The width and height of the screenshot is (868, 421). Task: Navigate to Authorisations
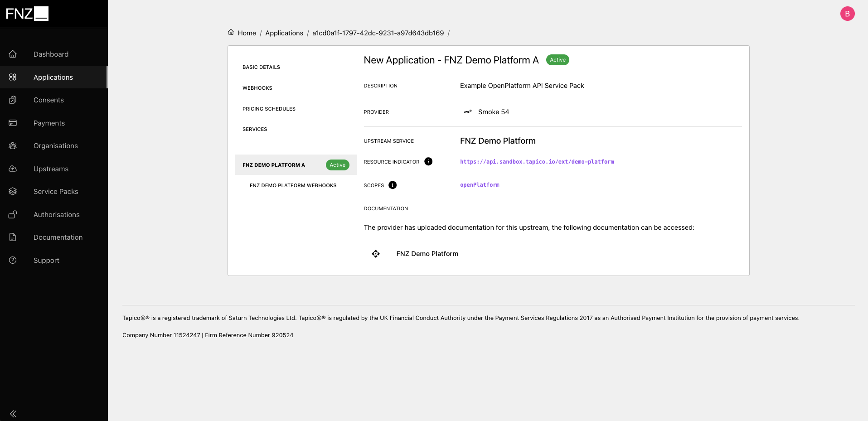56,214
